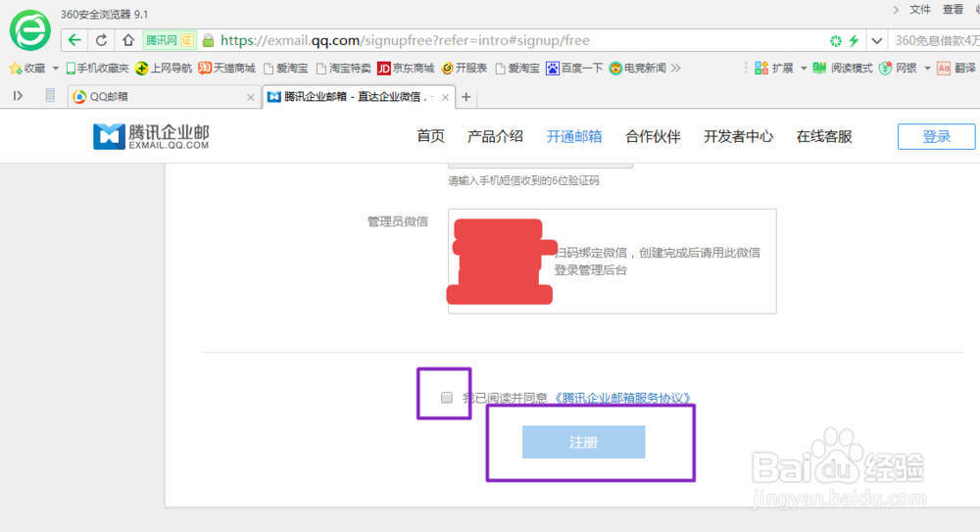The image size is (980, 532).
Task: Open 淘宝特卖 bookmark
Action: pos(343,69)
